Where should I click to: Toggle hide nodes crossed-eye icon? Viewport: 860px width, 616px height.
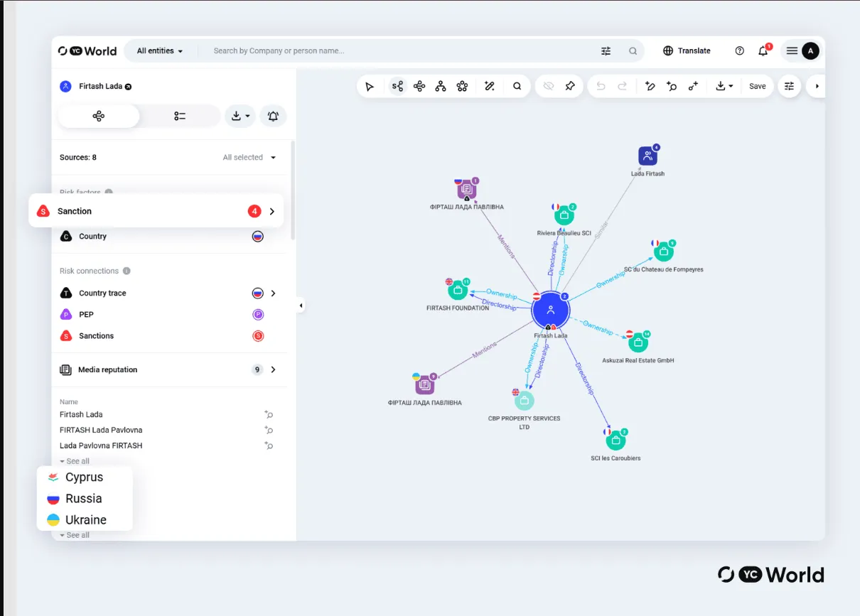549,86
